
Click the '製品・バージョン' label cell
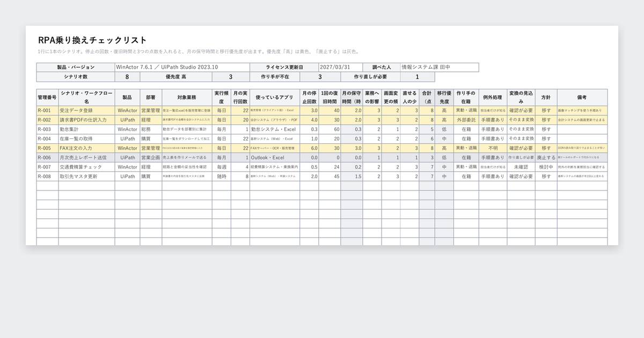(76, 67)
